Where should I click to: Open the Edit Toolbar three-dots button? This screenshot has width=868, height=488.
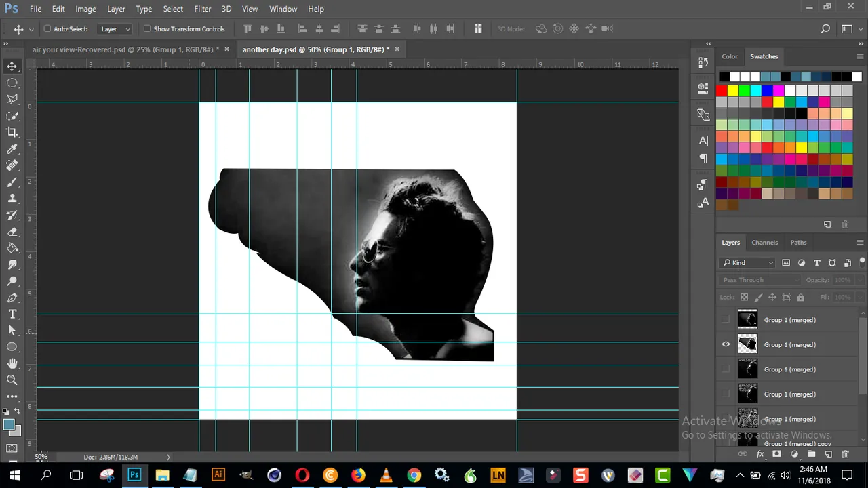tap(12, 396)
